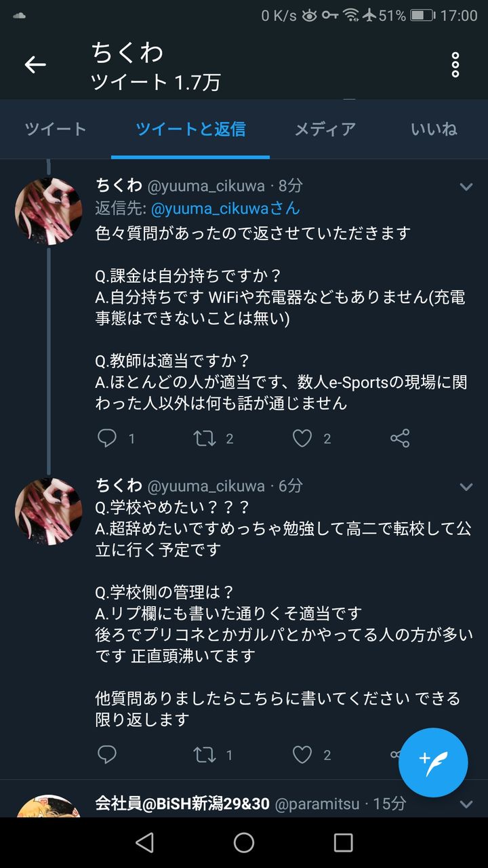Reply to the 6分 tweet

(107, 754)
